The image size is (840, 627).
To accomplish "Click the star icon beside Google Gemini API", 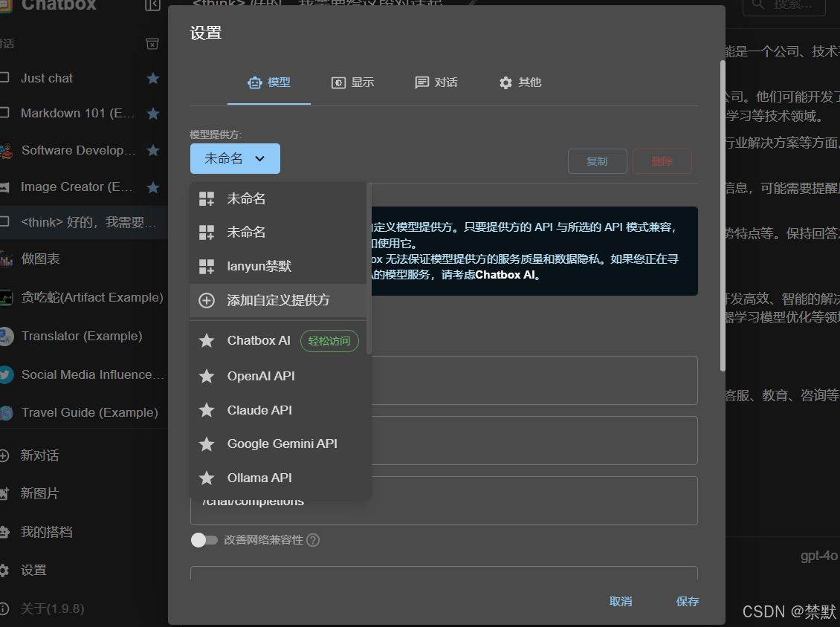I will (207, 444).
